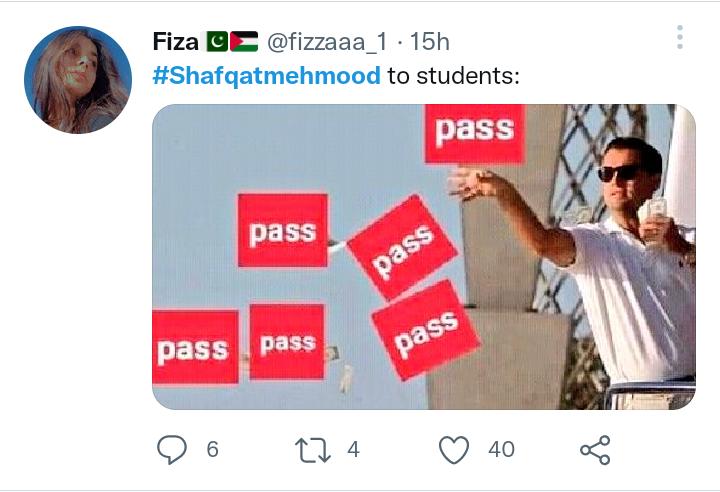720x492 pixels.
Task: Open Fiza's profile picture
Action: [78, 79]
